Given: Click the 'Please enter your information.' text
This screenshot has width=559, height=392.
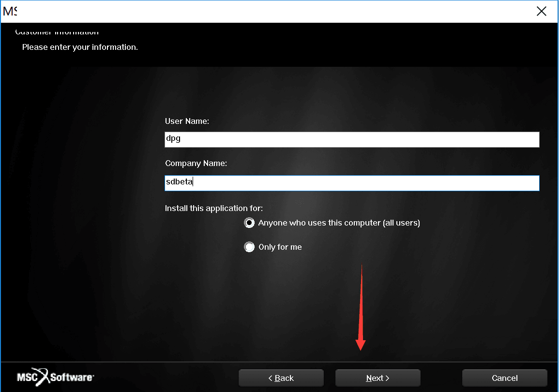Looking at the screenshot, I should [x=80, y=47].
